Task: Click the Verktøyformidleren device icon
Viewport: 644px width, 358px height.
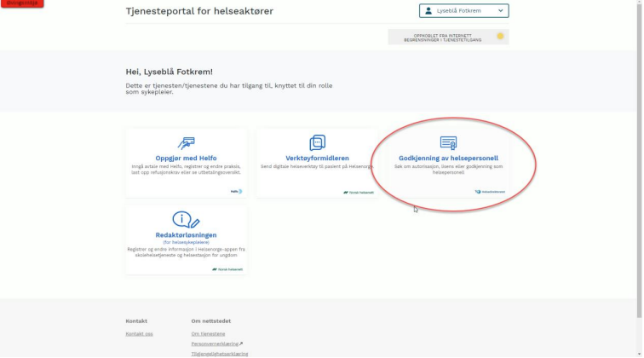Action: [317, 142]
